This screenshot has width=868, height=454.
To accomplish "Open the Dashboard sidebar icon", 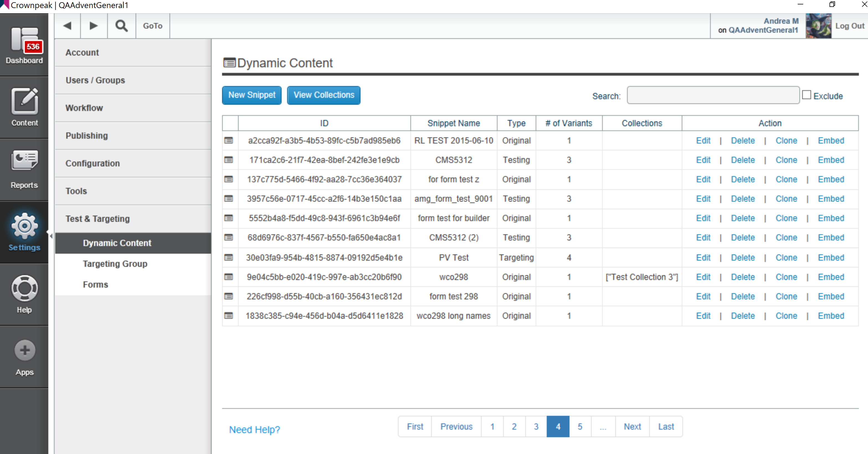I will coord(24,45).
